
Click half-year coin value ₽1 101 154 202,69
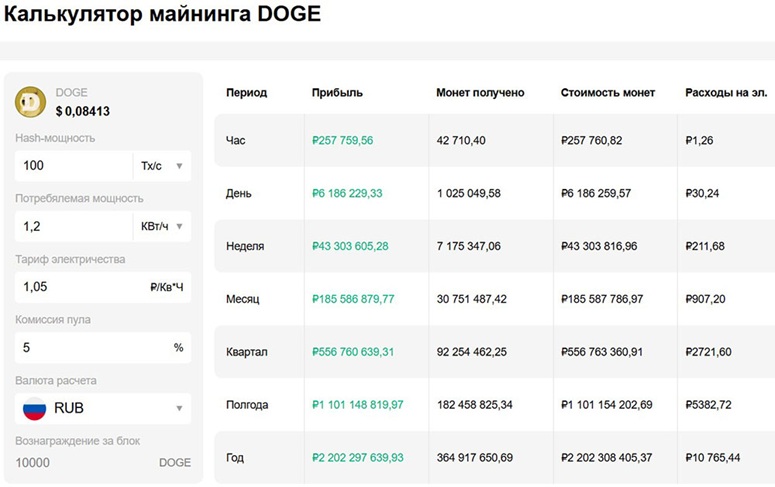pos(606,405)
